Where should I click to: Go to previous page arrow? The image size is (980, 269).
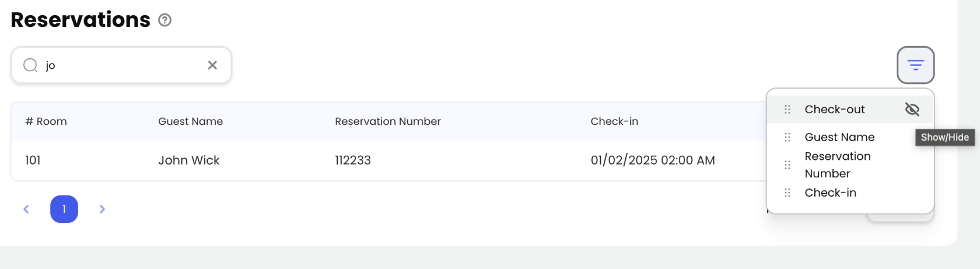point(26,209)
